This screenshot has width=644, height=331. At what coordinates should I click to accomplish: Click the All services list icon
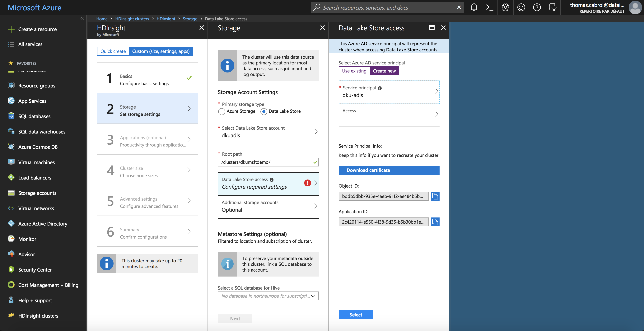click(x=11, y=44)
